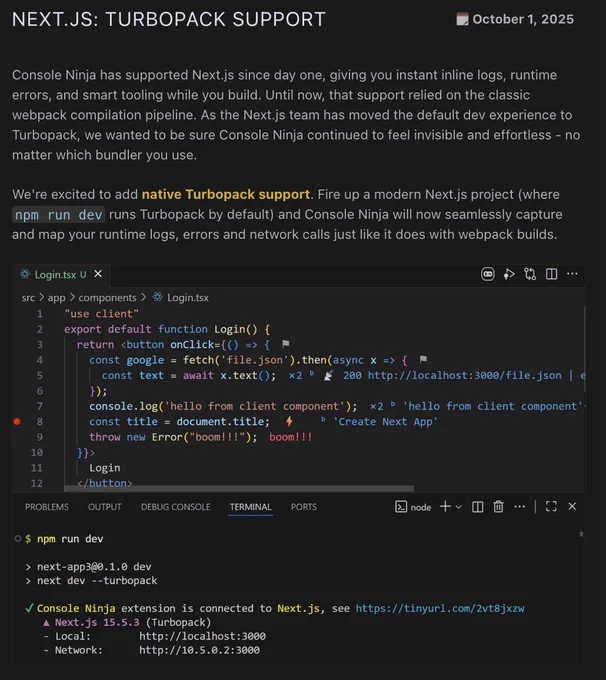The width and height of the screenshot is (606, 680).
Task: Click the Copilot icon in editor toolbar
Action: [488, 274]
